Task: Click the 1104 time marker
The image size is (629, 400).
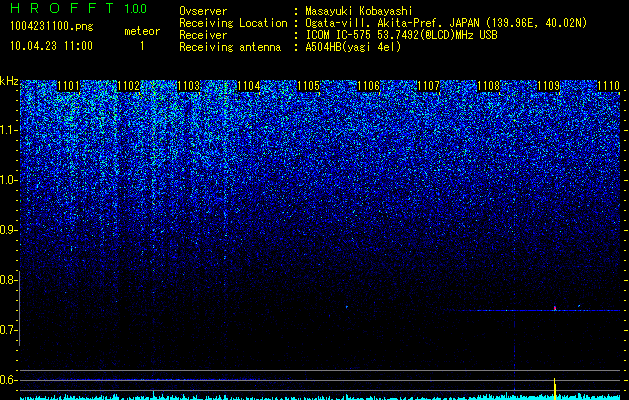Action: coord(249,86)
